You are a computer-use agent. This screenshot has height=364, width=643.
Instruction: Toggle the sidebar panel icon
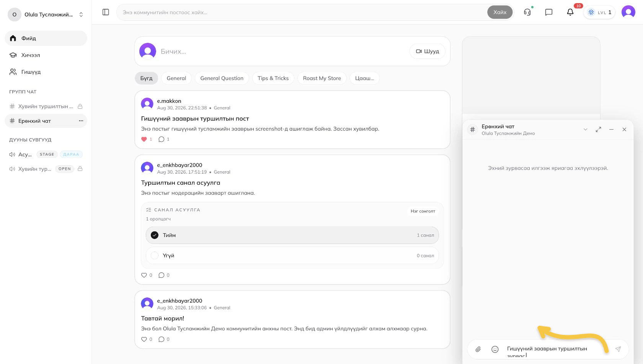click(x=106, y=12)
